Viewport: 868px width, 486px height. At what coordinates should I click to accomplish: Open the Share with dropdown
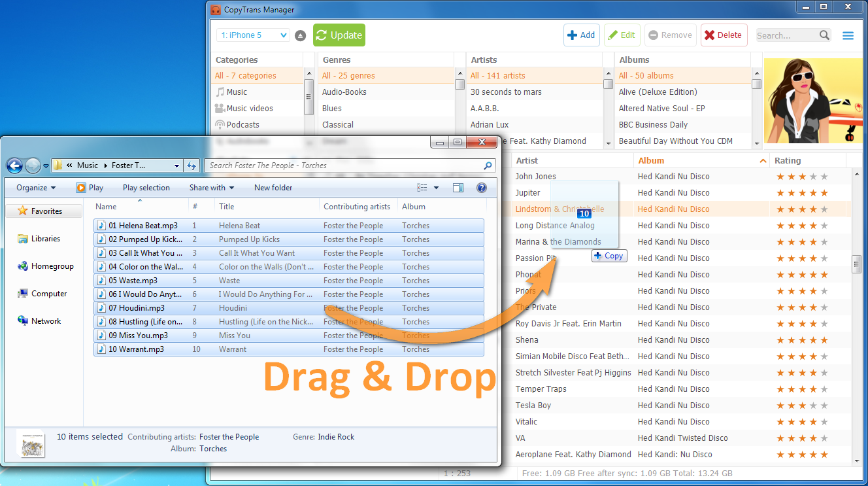[211, 188]
